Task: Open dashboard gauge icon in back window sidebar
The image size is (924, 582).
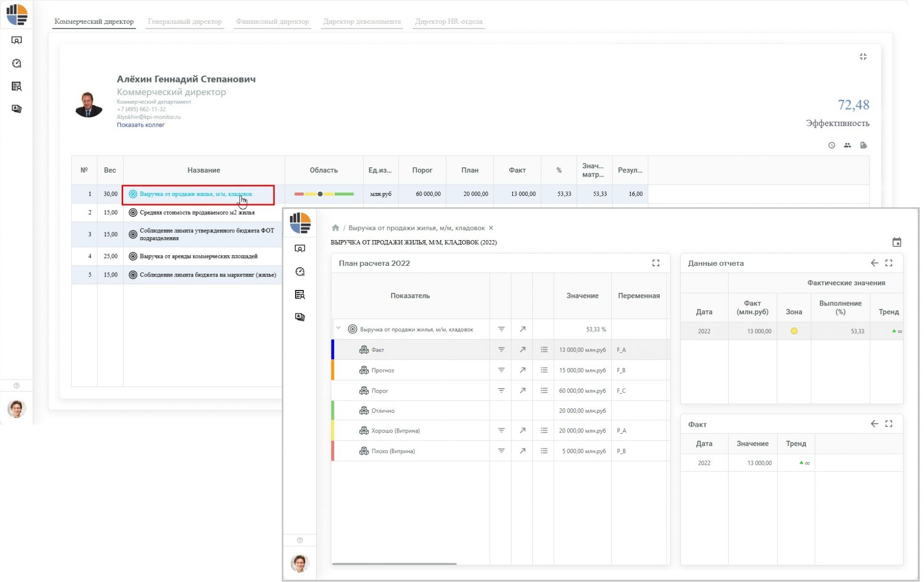Action: click(16, 64)
